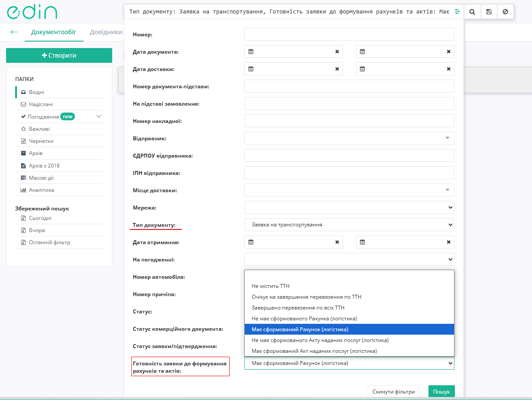Open the Тип документу dropdown
532x400 pixels.
click(349, 225)
